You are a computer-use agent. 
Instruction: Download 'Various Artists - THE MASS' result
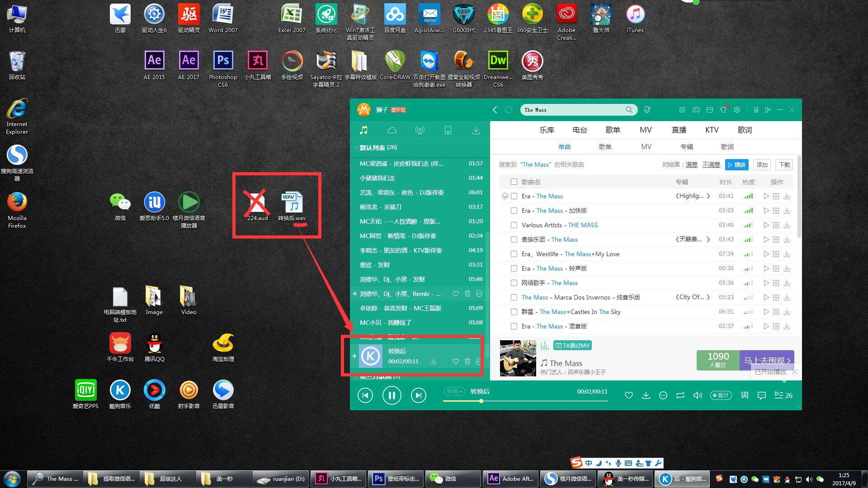pos(787,225)
